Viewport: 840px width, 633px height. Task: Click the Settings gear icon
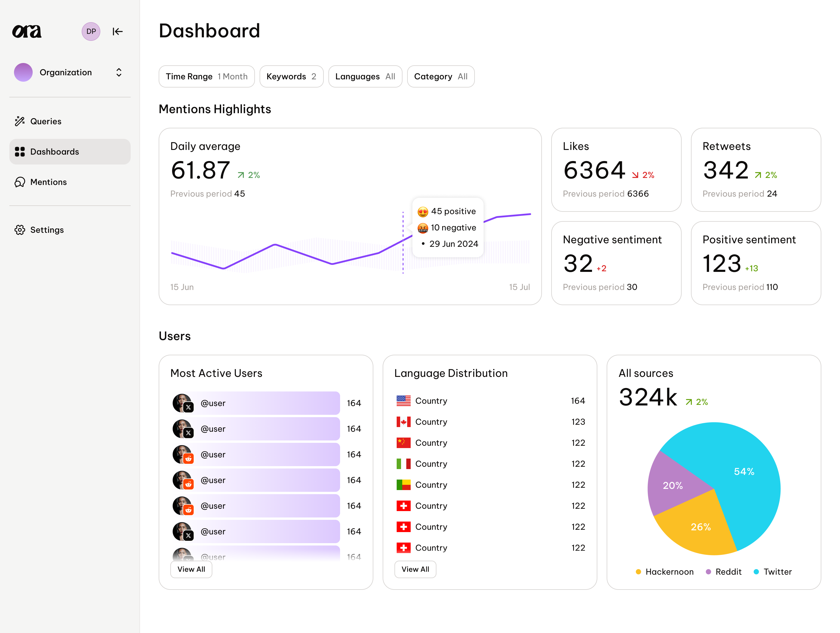(x=20, y=230)
